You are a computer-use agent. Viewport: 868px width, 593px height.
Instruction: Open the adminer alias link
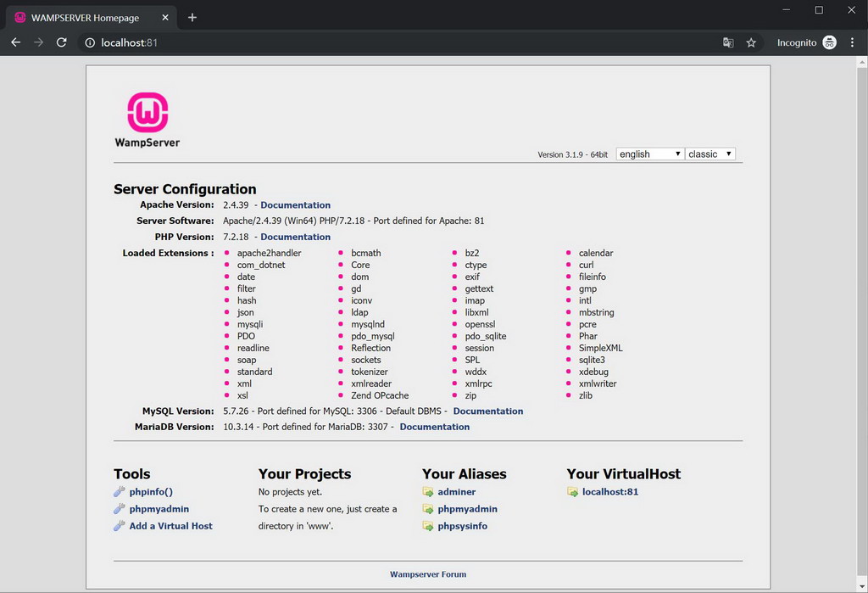tap(457, 491)
